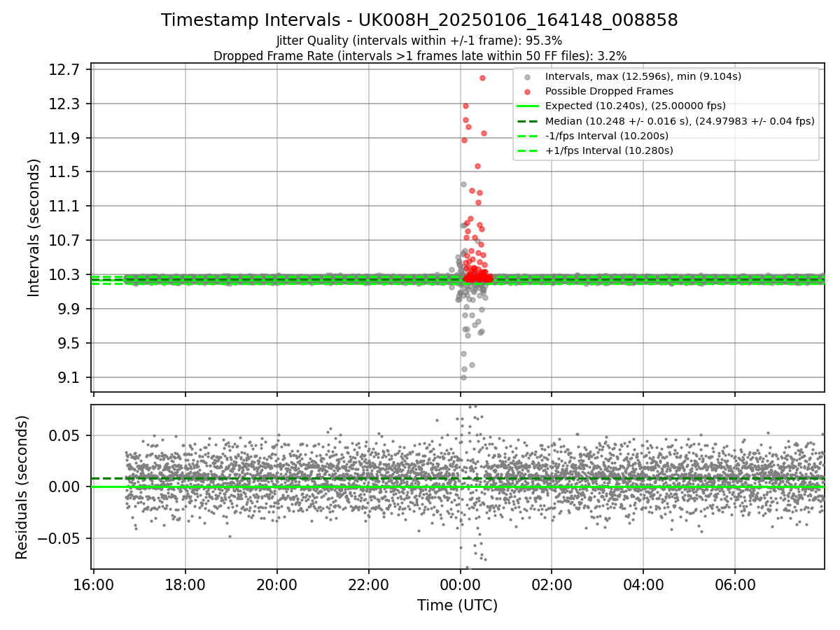Select legend entry 'Possible Dropped Frames'
This screenshot has height=630, width=840.
pyautogui.click(x=609, y=91)
